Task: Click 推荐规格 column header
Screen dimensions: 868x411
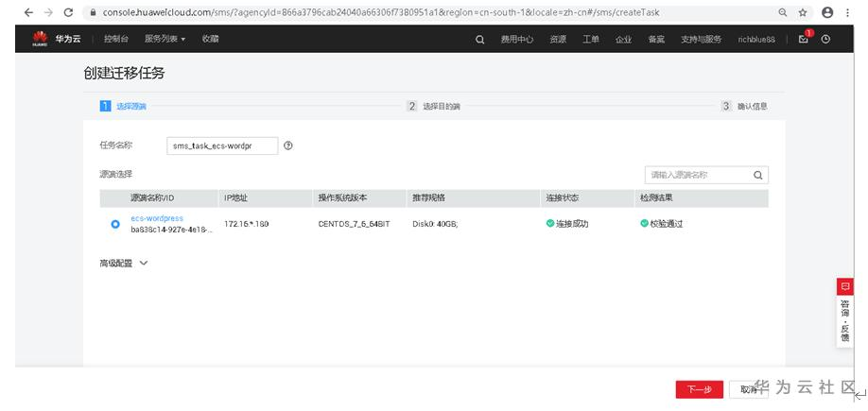Action: pos(428,198)
